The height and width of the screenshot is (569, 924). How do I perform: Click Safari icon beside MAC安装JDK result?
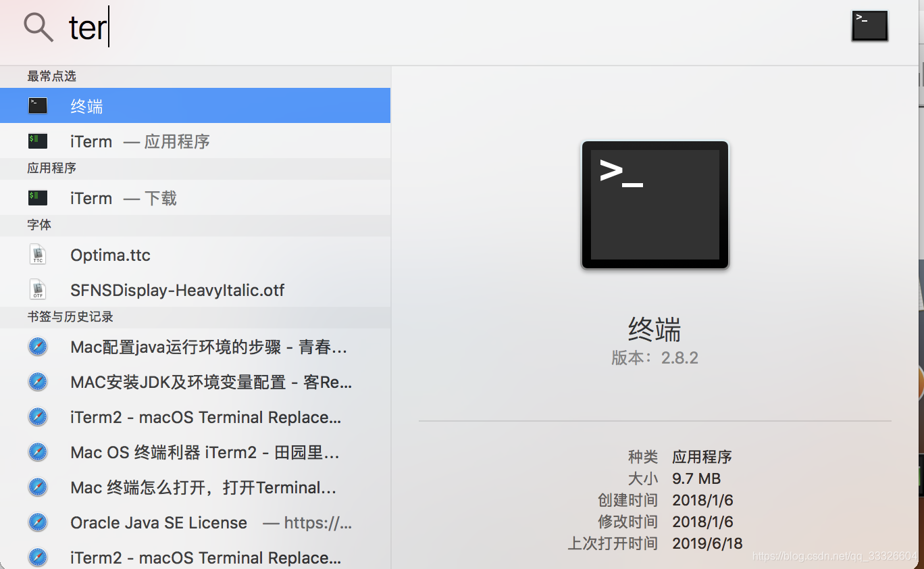[38, 382]
